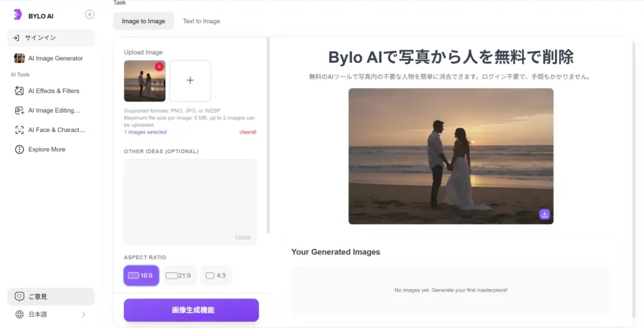Click the ご意見 feedback button
Image resolution: width=644 pixels, height=328 pixels.
coord(51,297)
